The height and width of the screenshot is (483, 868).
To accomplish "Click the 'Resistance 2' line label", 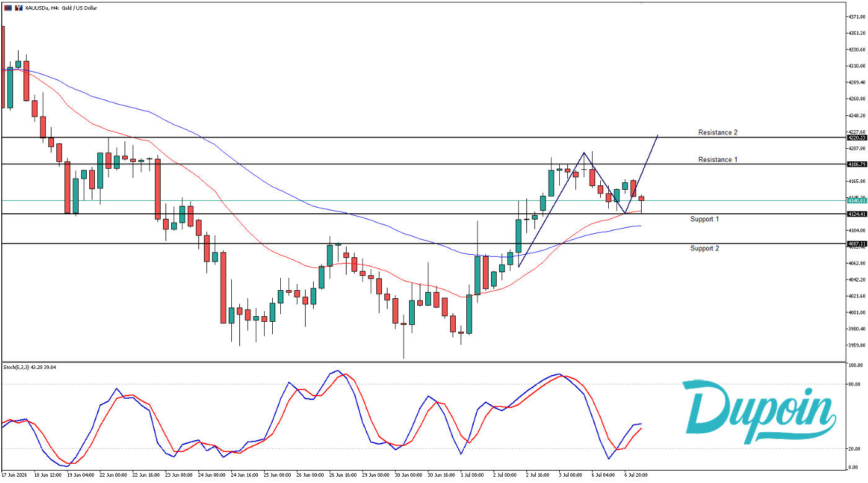I will point(718,133).
